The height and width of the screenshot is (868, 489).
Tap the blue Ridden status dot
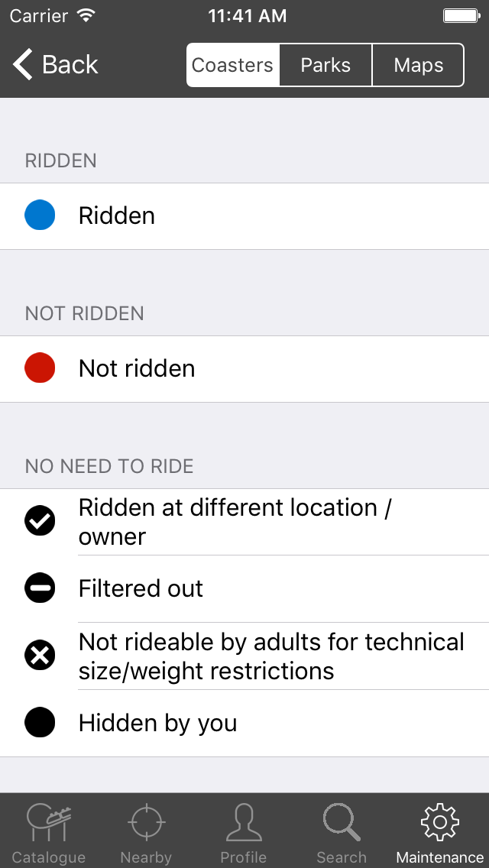point(40,215)
